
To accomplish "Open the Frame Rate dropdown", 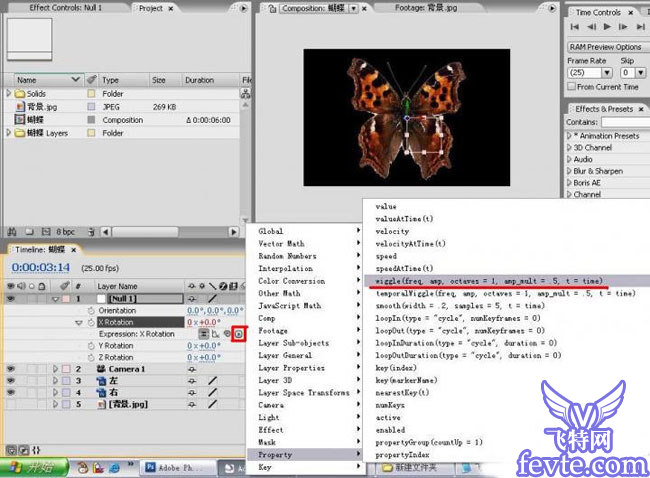I will coord(607,73).
